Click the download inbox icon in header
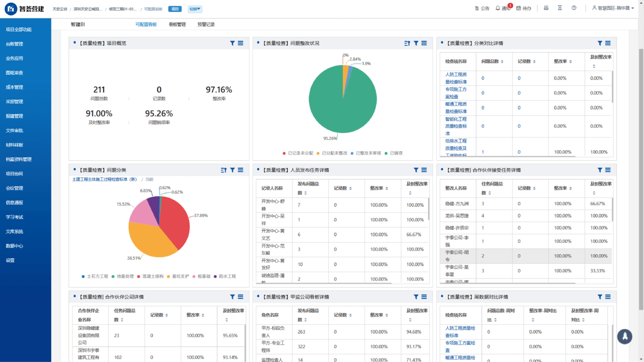Image resolution: width=644 pixels, height=362 pixels. click(x=546, y=8)
